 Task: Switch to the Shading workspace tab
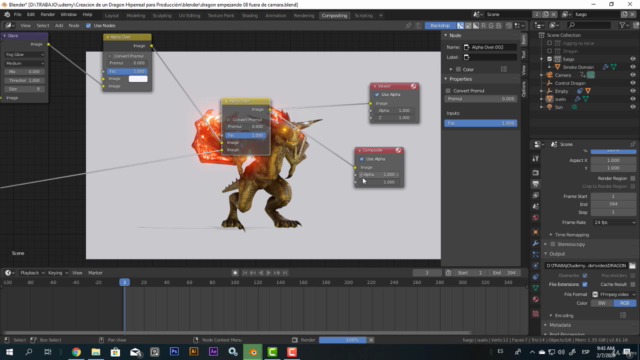[250, 16]
